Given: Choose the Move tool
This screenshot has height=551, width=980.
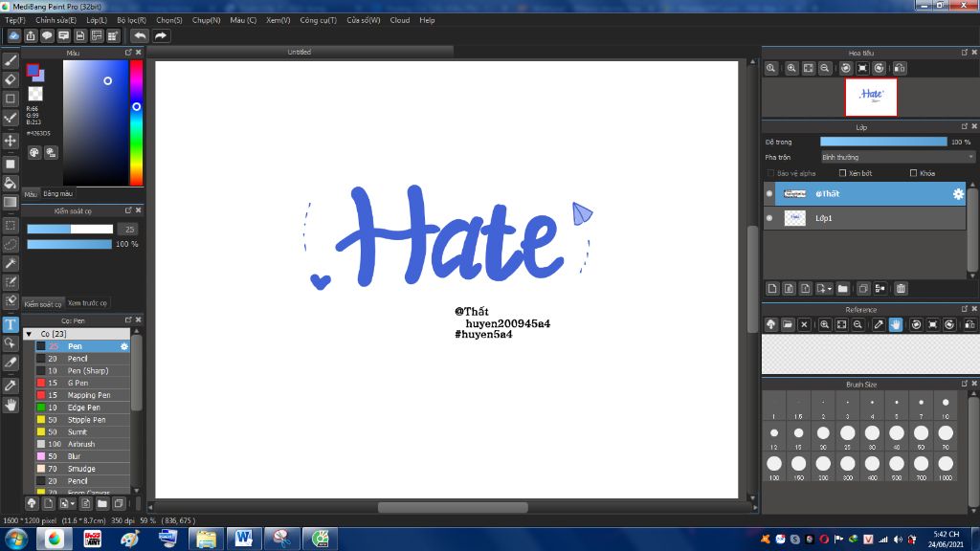Looking at the screenshot, I should 11,141.
